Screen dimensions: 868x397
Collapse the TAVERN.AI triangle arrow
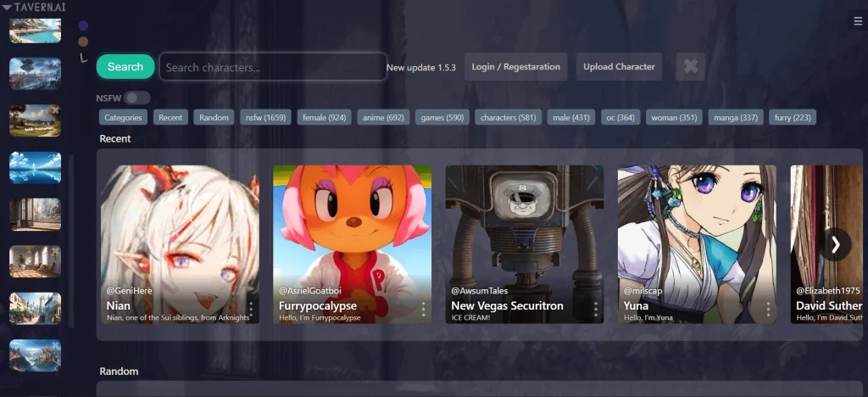(7, 7)
